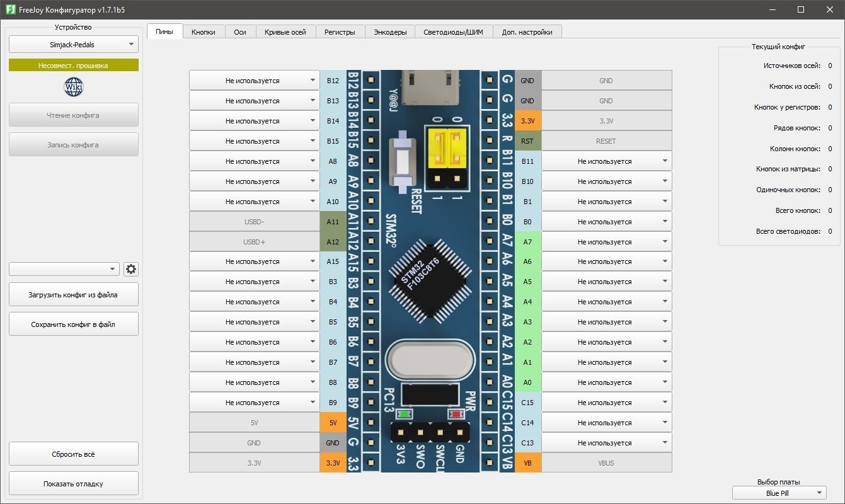
Task: Click the Показать отладку button
Action: [73, 484]
